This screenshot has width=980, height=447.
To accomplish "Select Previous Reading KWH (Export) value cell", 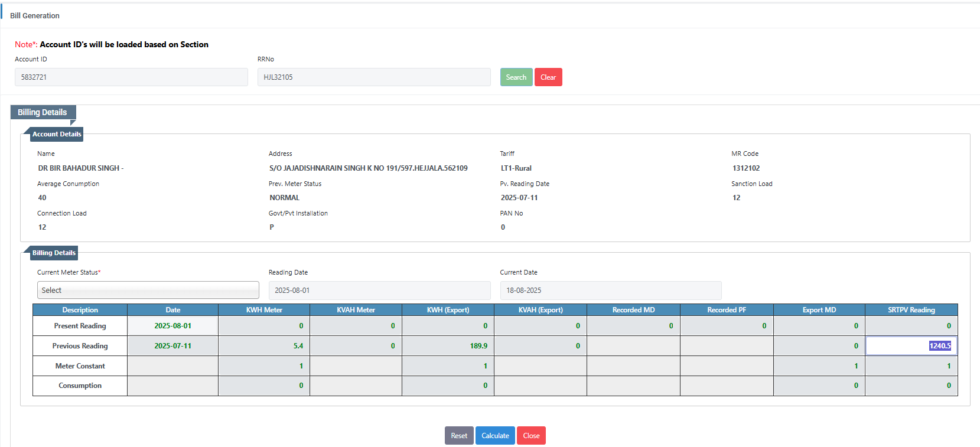I will click(448, 346).
